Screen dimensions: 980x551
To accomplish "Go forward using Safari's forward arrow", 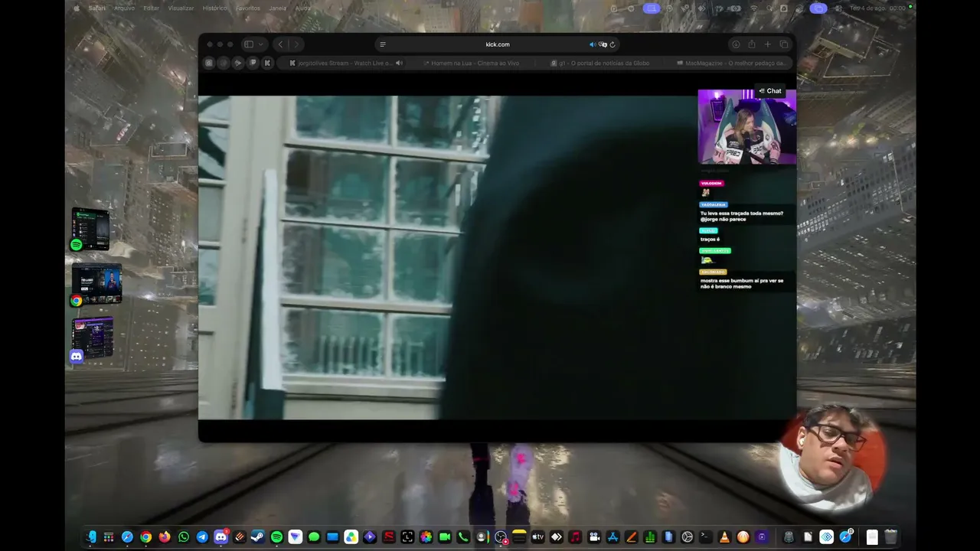I will pyautogui.click(x=296, y=44).
